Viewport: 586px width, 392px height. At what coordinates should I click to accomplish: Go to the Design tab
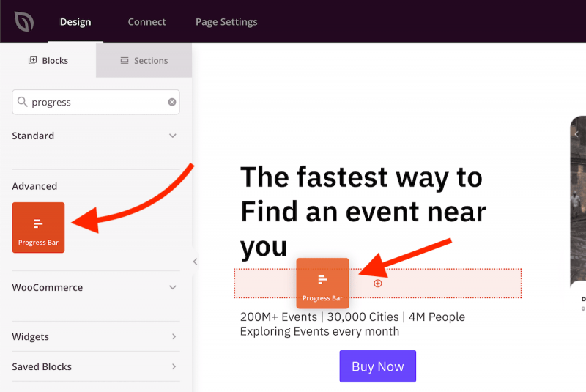pyautogui.click(x=75, y=22)
